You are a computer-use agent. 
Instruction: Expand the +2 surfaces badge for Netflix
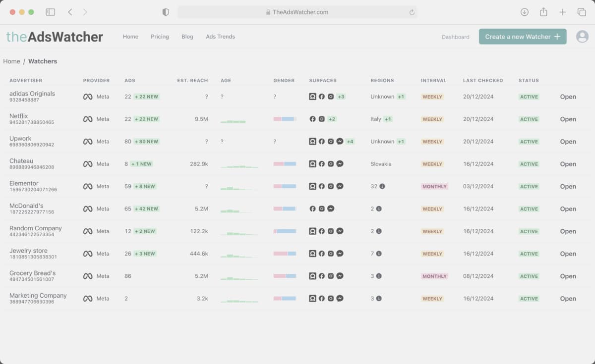point(332,119)
